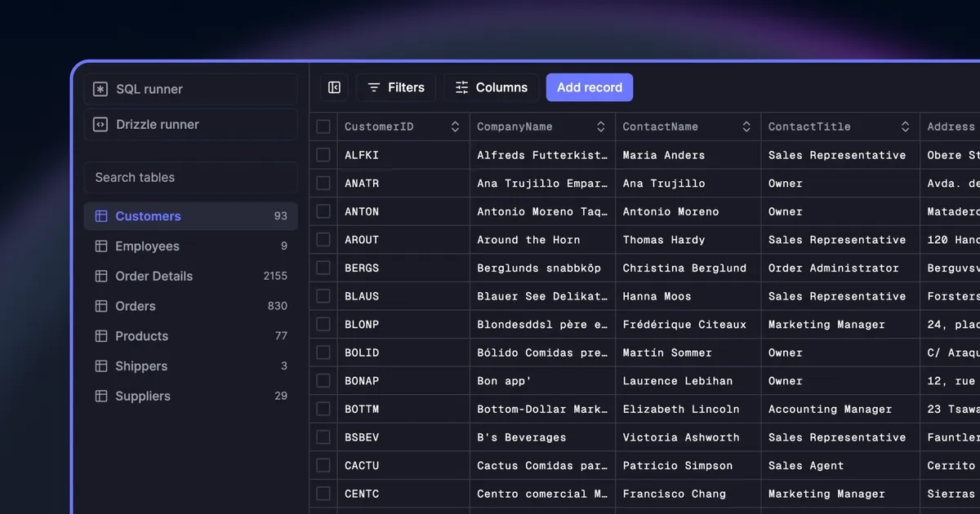Click the Shippers table icon
Image resolution: width=980 pixels, height=514 pixels.
[101, 366]
